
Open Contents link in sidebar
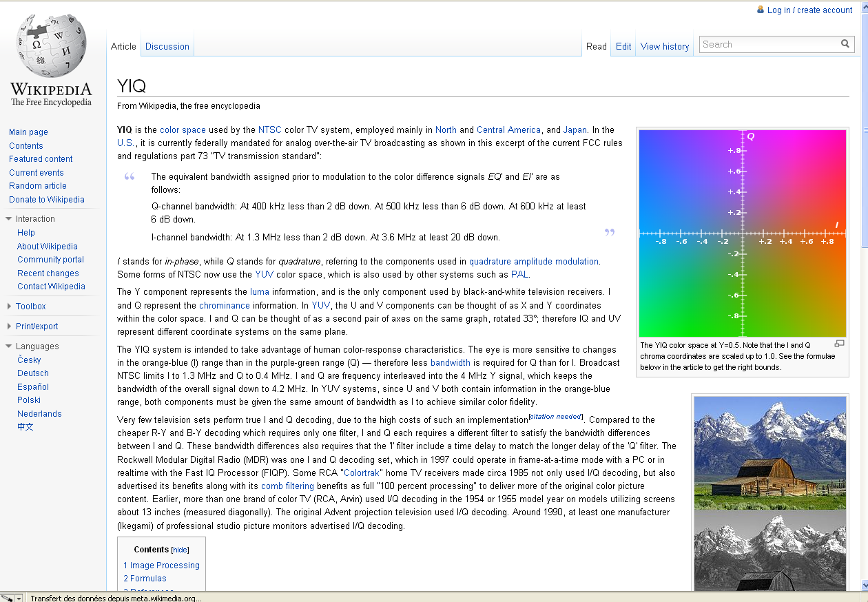pos(26,146)
